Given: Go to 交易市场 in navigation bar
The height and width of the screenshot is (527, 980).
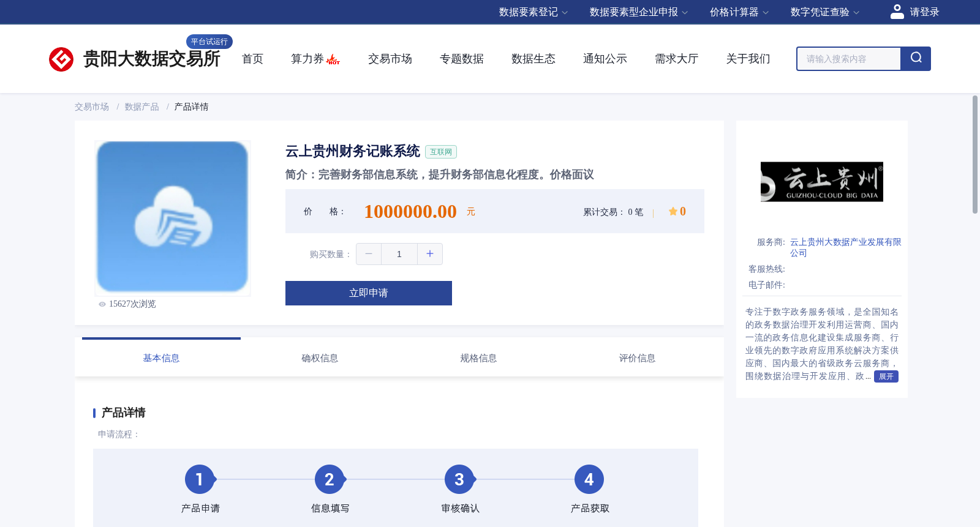Looking at the screenshot, I should point(390,59).
